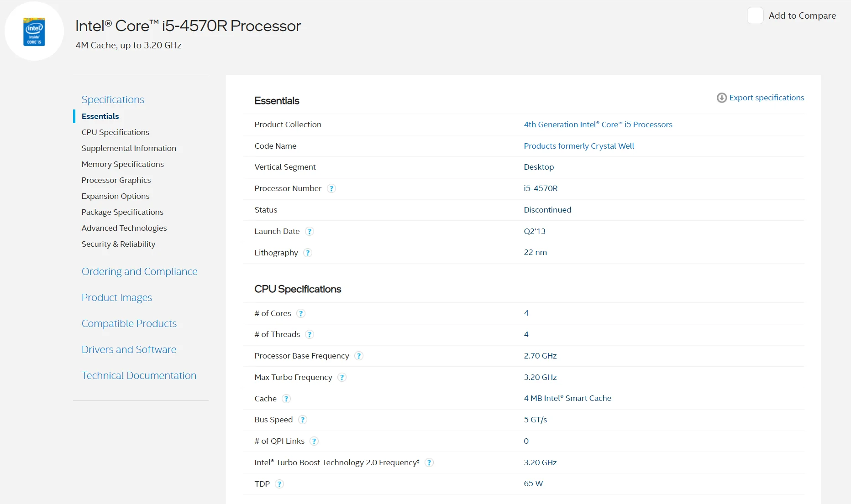Click the help icon beside # of Cores

coord(301,313)
